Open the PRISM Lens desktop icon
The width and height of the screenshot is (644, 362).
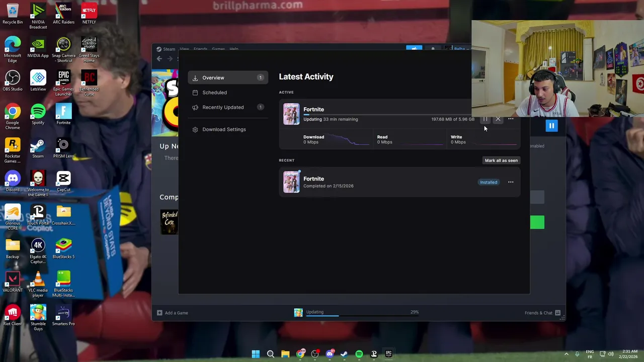click(x=63, y=148)
